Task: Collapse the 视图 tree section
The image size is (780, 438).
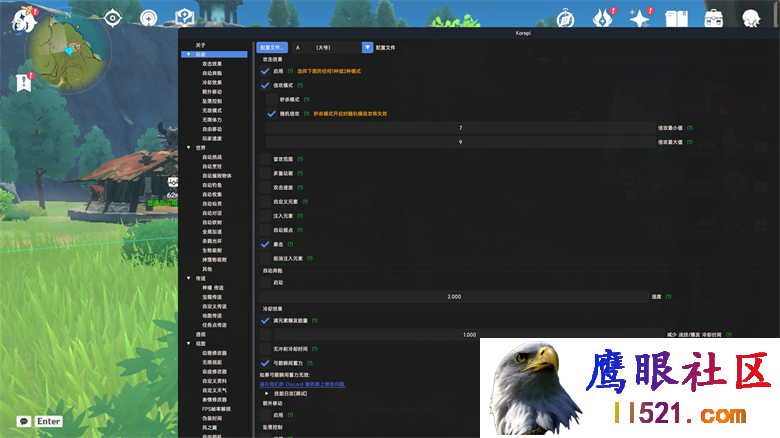Action: pos(189,343)
